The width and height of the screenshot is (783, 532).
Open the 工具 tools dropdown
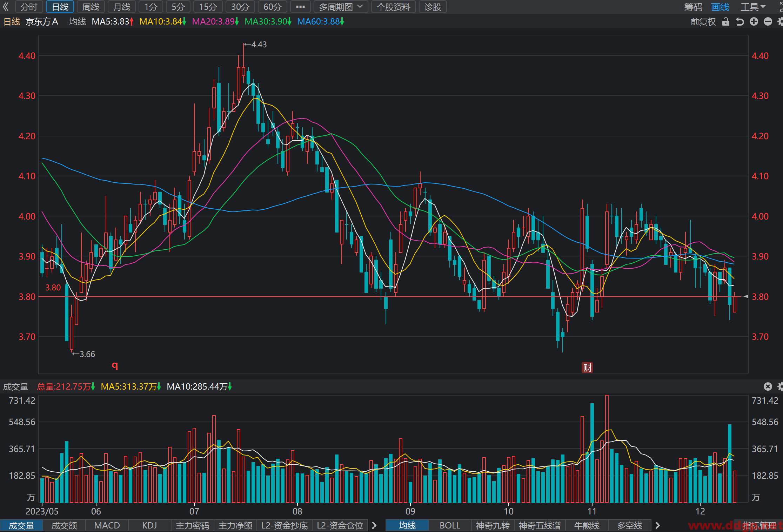tap(753, 7)
